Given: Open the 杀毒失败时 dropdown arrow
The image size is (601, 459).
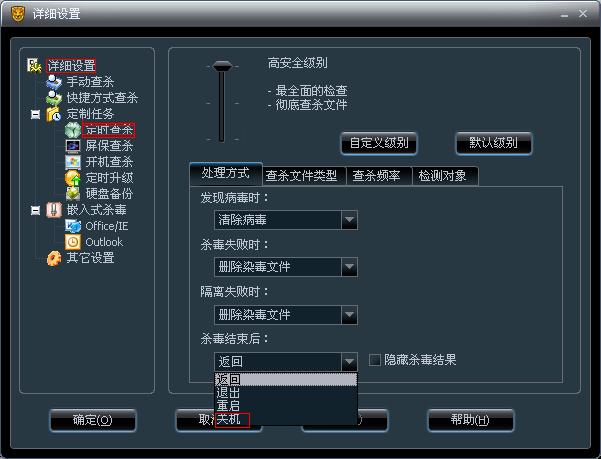Looking at the screenshot, I should click(x=349, y=267).
